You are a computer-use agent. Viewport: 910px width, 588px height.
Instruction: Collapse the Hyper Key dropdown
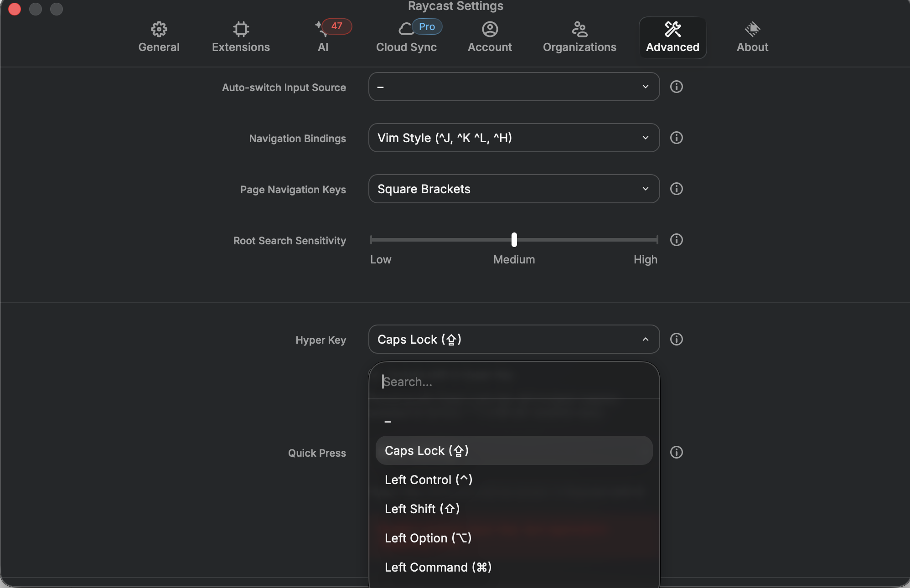[x=514, y=339]
